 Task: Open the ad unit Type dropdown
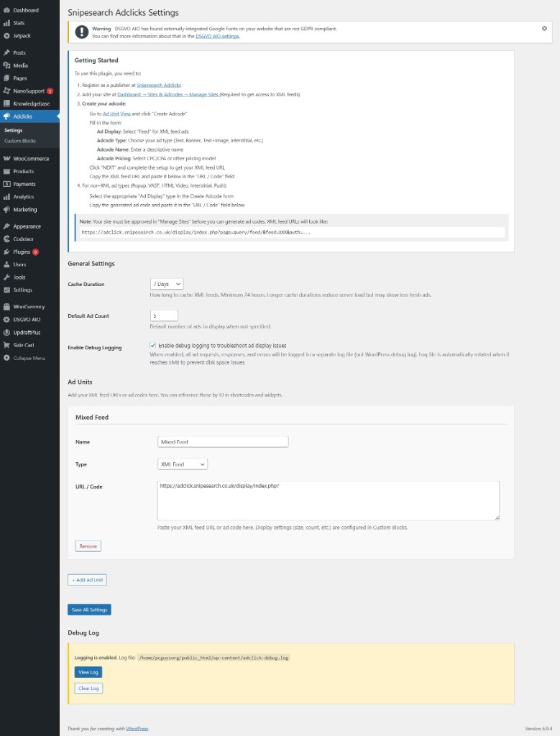click(x=183, y=464)
